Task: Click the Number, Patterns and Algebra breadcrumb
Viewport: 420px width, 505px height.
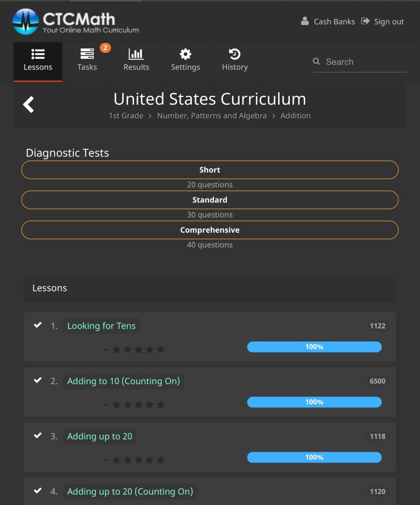Action: (x=211, y=116)
